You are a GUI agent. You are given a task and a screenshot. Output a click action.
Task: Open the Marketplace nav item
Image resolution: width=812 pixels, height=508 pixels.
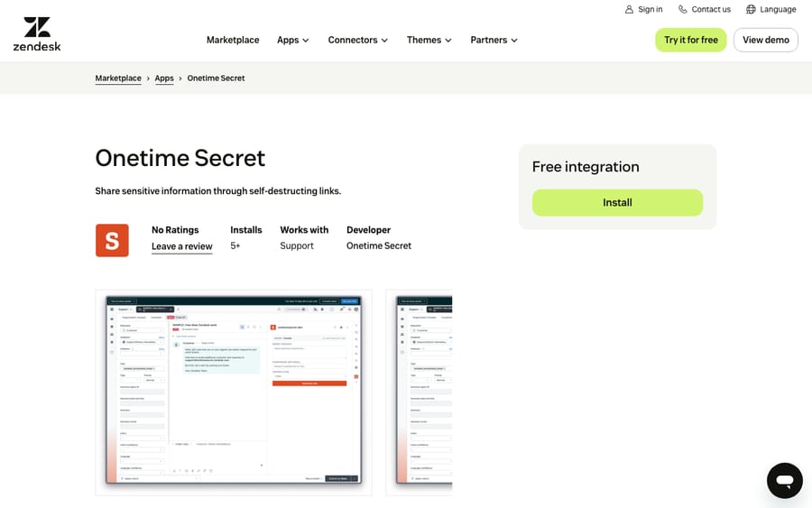233,40
